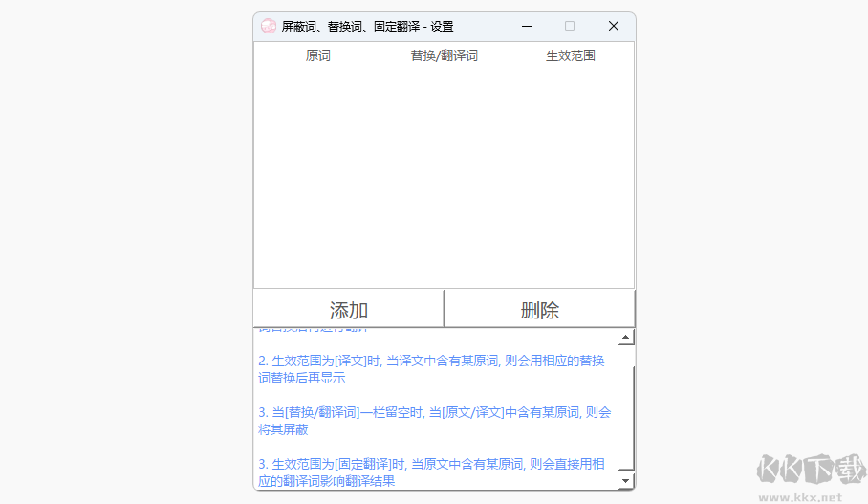Click the scroll up arrow in notes panel

[x=625, y=337]
